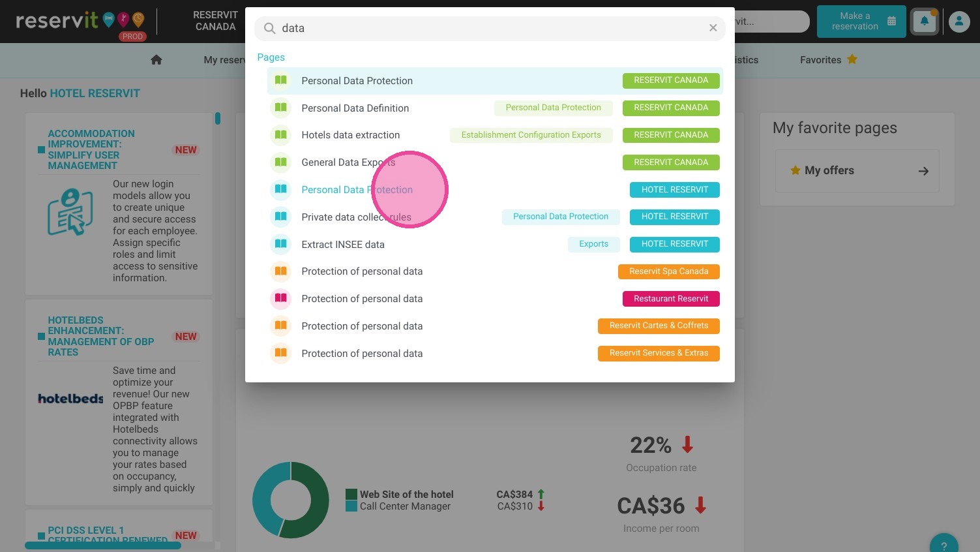Open notifications bell icon
Image resolution: width=980 pixels, height=552 pixels.
pyautogui.click(x=924, y=22)
